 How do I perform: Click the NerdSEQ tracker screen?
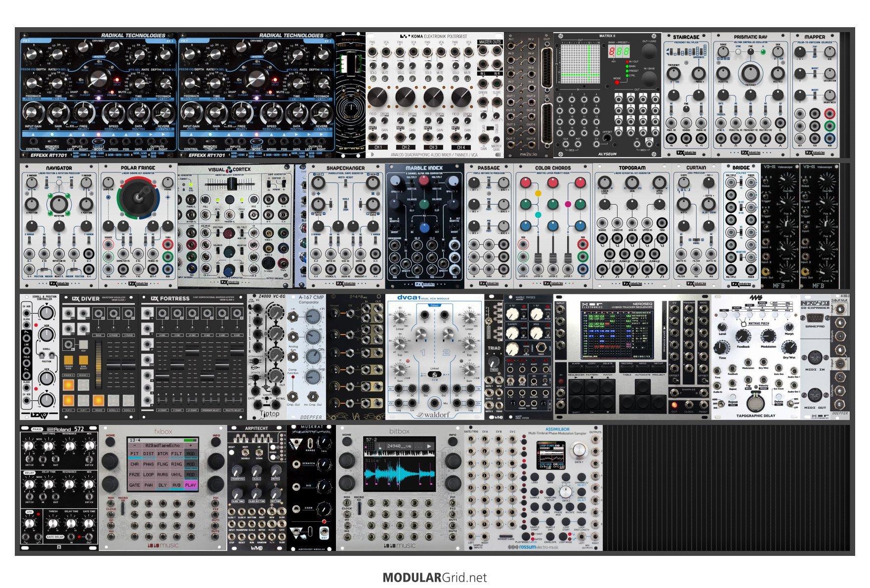617,334
